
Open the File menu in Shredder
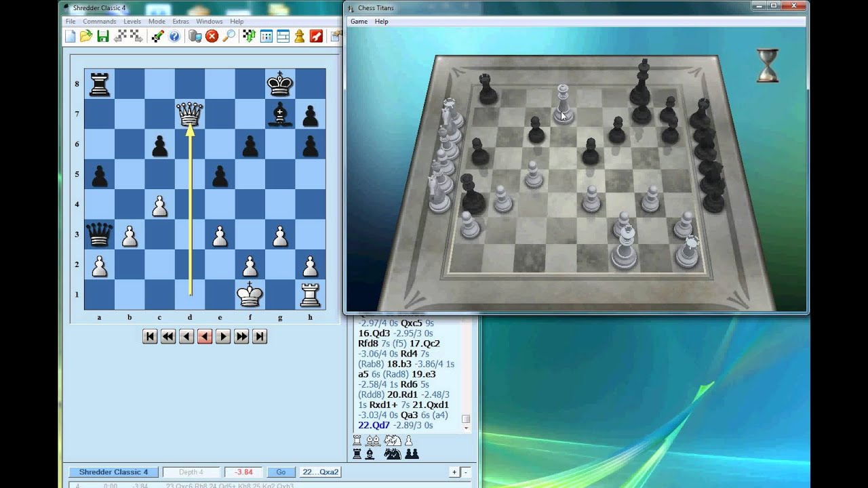click(71, 22)
